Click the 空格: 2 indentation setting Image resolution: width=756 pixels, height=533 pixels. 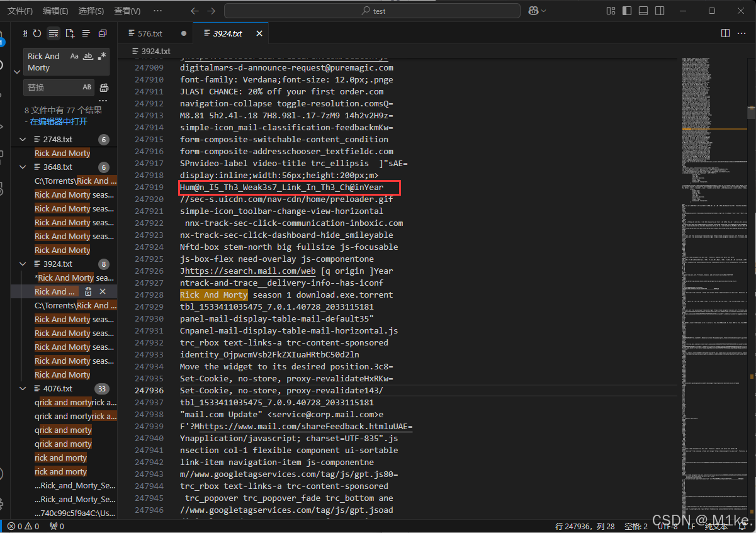click(636, 526)
